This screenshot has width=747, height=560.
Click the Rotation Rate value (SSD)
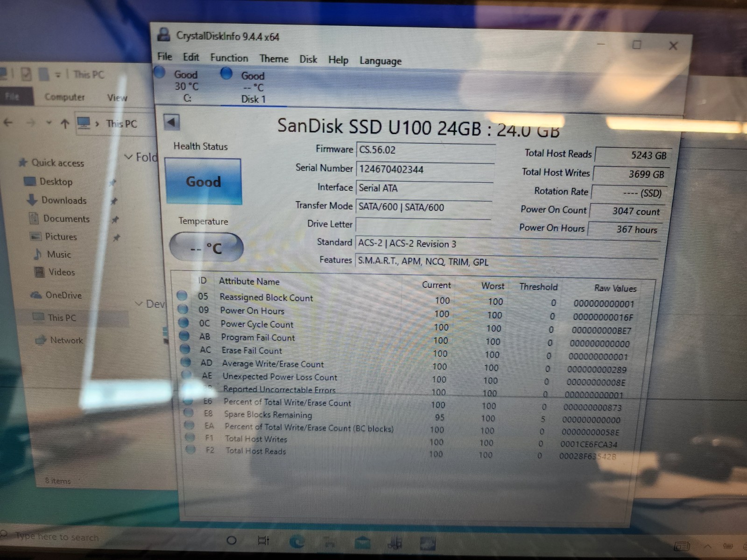click(628, 193)
